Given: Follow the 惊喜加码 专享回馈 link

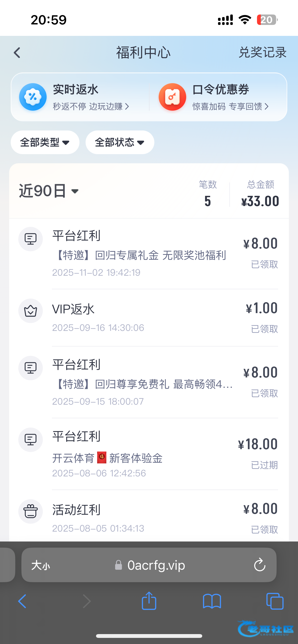Looking at the screenshot, I should (230, 107).
